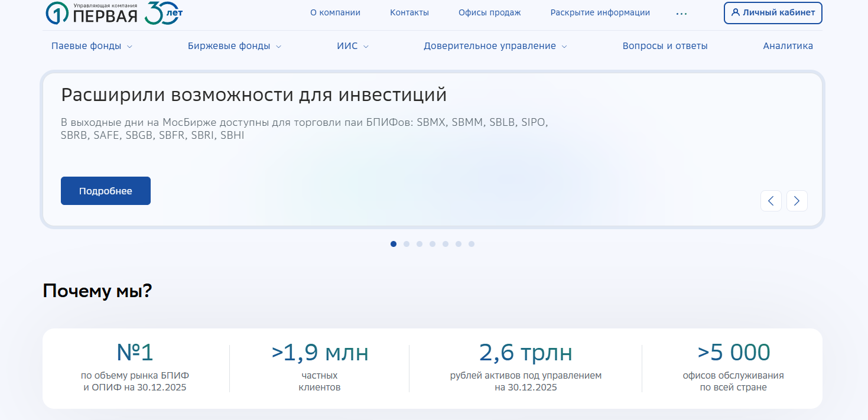This screenshot has height=420, width=868.
Task: Go to Офисы продаж section
Action: 489,12
